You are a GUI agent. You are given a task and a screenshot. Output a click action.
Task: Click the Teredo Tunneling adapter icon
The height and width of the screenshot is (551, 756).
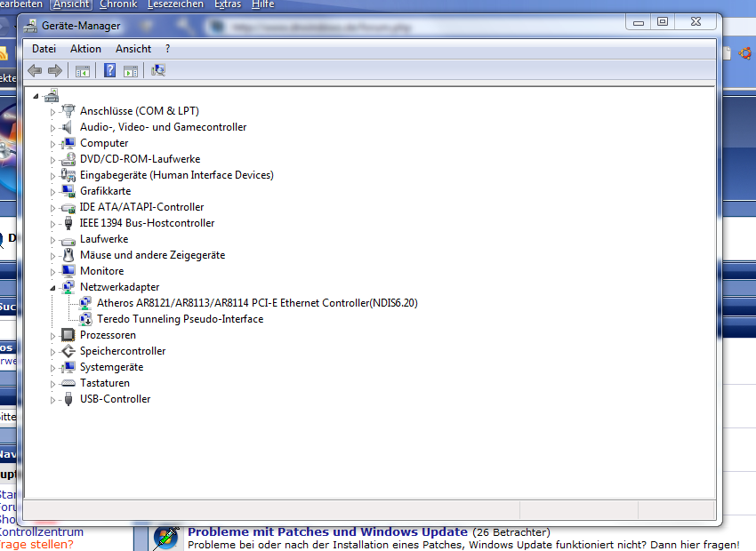pyautogui.click(x=85, y=319)
